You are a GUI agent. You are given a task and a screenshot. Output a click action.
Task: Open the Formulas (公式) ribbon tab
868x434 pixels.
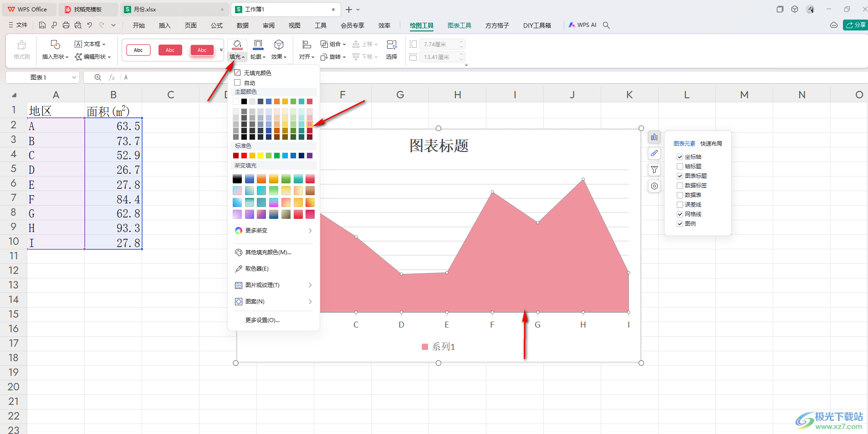point(217,25)
